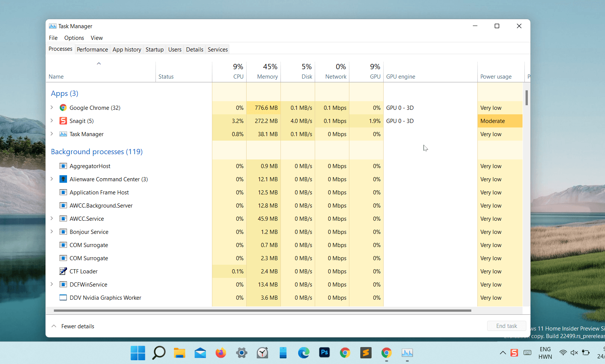This screenshot has width=605, height=364.
Task: Open the Options menu
Action: 74,38
